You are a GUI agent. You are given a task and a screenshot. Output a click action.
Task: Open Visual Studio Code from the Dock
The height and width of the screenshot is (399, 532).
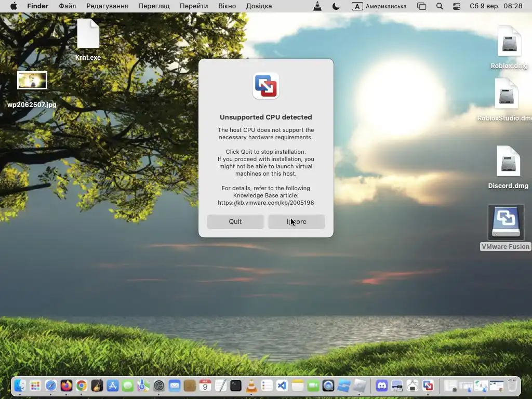click(282, 386)
